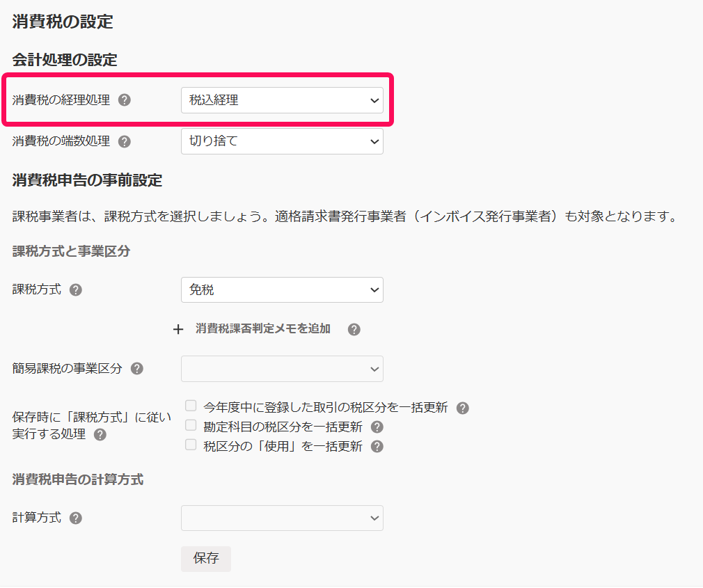
Task: Open help for 消費税の経理処理
Action: [x=124, y=100]
